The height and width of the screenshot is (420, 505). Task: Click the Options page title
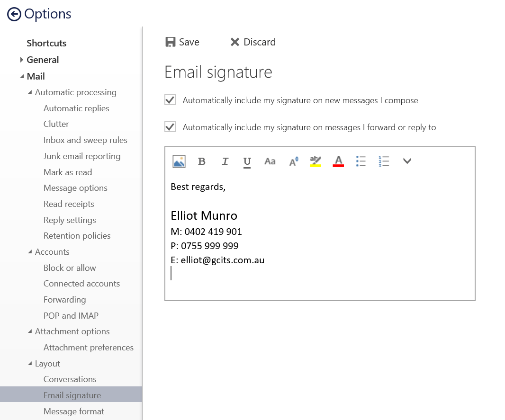click(x=48, y=14)
